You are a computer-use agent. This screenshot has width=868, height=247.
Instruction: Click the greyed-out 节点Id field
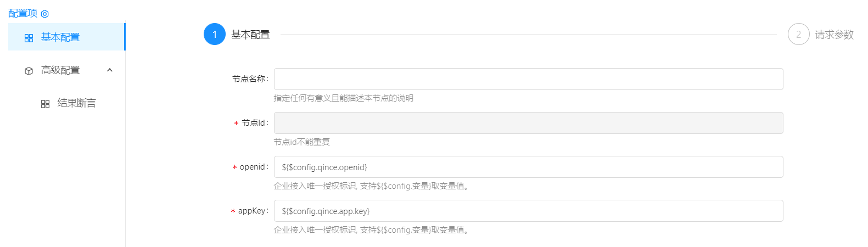(528, 123)
